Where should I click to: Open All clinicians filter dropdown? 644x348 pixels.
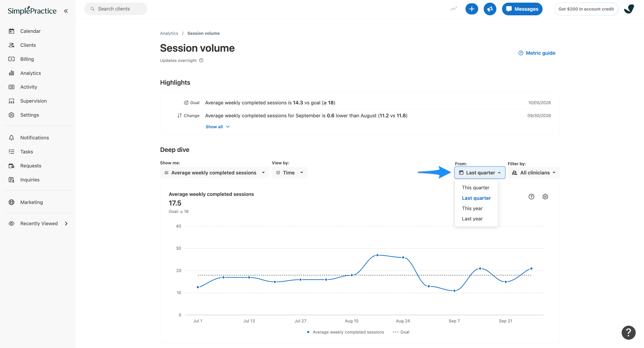(x=533, y=173)
